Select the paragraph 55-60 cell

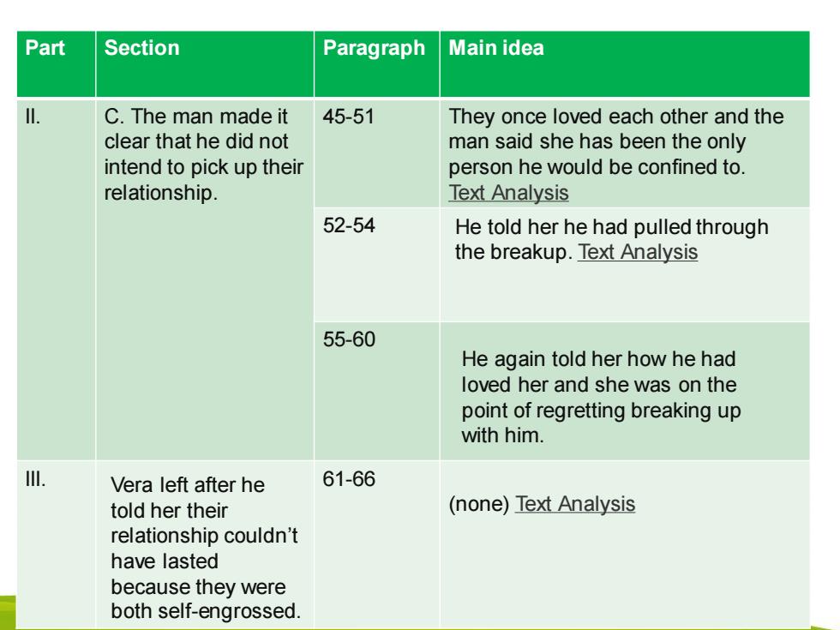[376, 391]
